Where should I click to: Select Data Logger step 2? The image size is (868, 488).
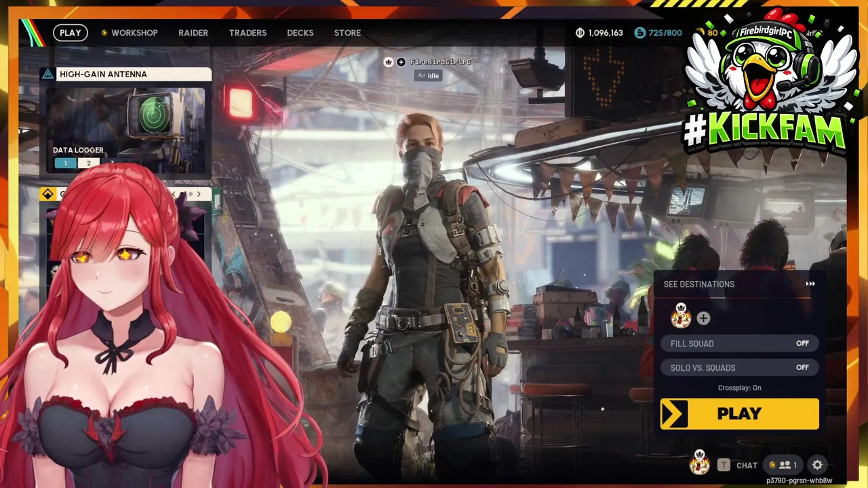[88, 163]
